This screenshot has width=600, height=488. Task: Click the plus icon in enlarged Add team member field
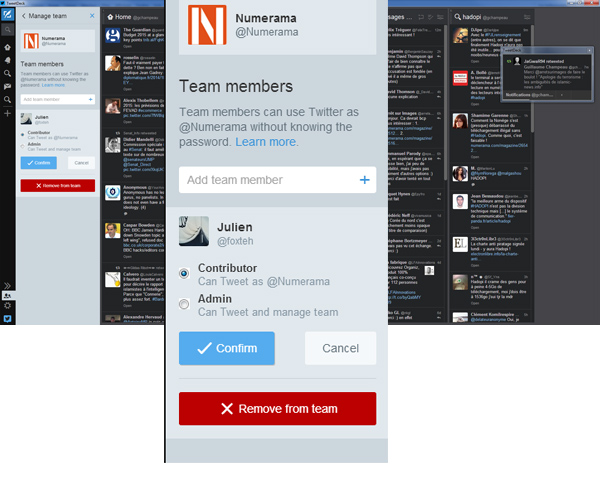364,180
